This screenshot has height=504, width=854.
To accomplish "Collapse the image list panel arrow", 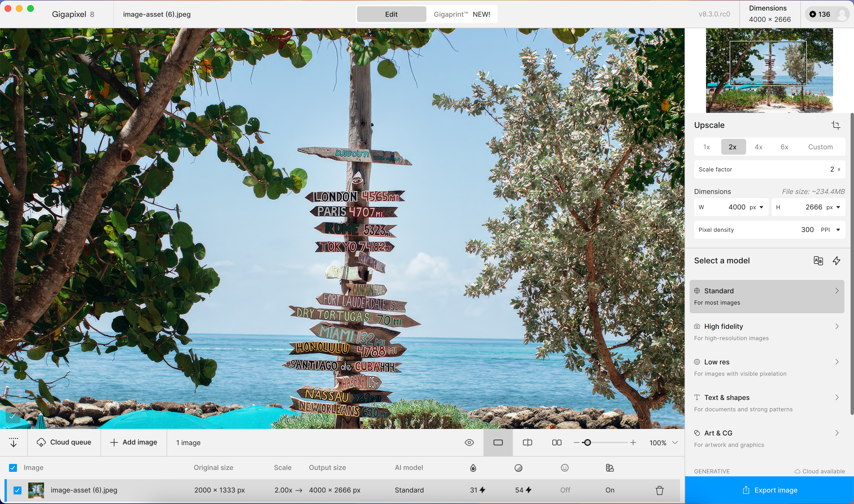I will click(14, 442).
